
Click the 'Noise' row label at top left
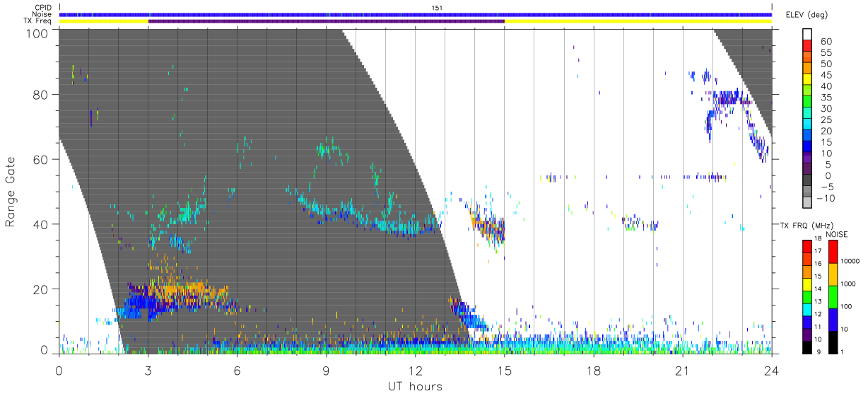(x=43, y=14)
